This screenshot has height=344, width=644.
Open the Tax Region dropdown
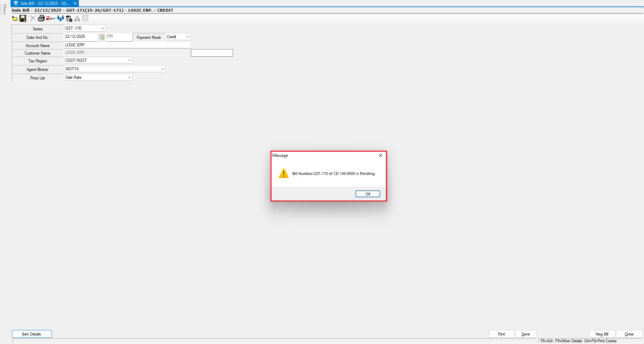[x=129, y=60]
